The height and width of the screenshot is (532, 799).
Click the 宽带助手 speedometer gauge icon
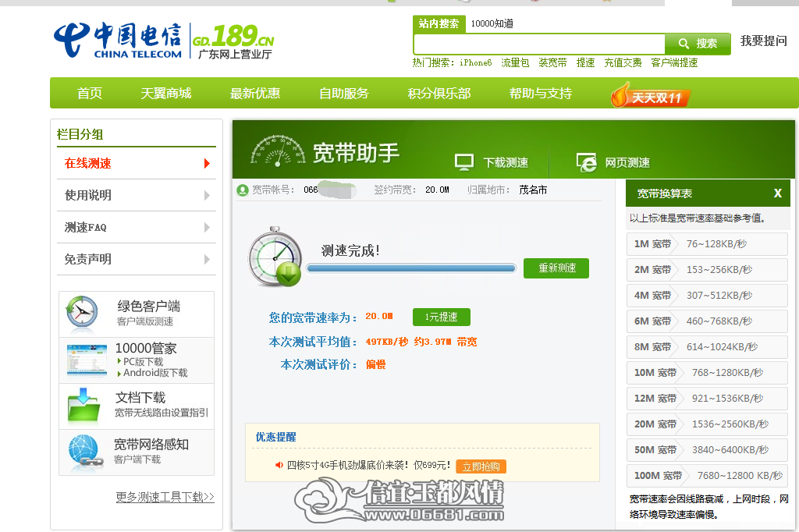(279, 151)
